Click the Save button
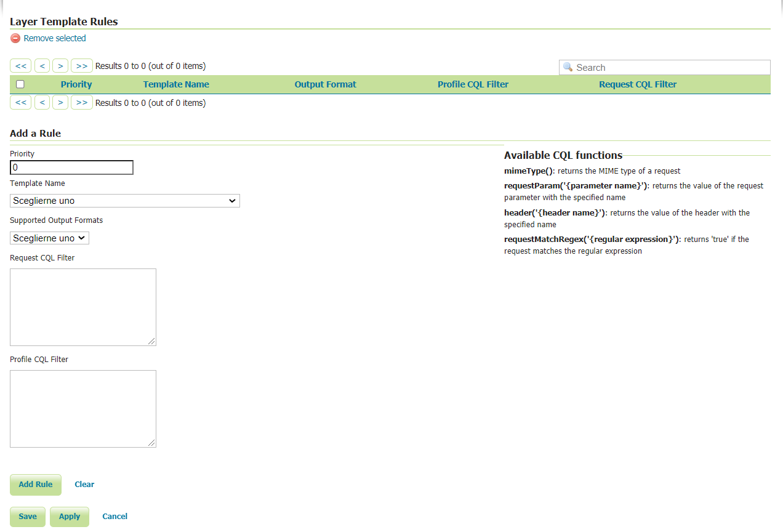Image resolution: width=783 pixels, height=532 pixels. (28, 517)
